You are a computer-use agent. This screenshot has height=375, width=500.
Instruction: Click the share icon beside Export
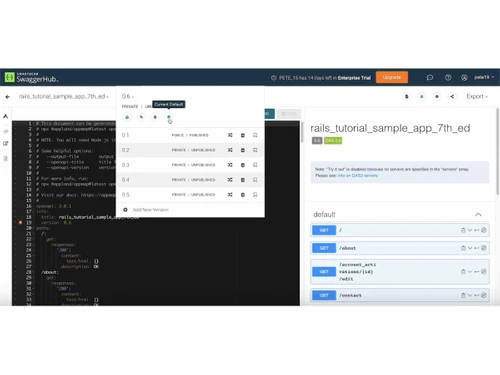452,96
